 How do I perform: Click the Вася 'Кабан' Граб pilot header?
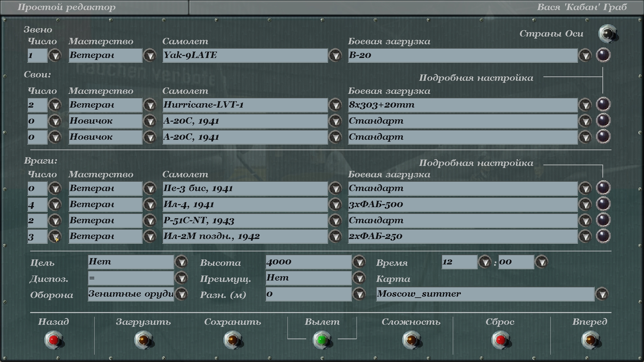tap(582, 7)
